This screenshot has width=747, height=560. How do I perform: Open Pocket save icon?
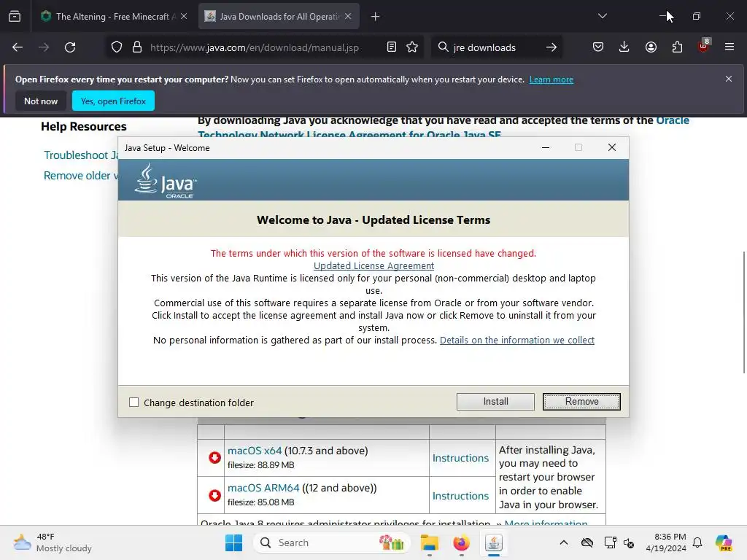pyautogui.click(x=598, y=47)
